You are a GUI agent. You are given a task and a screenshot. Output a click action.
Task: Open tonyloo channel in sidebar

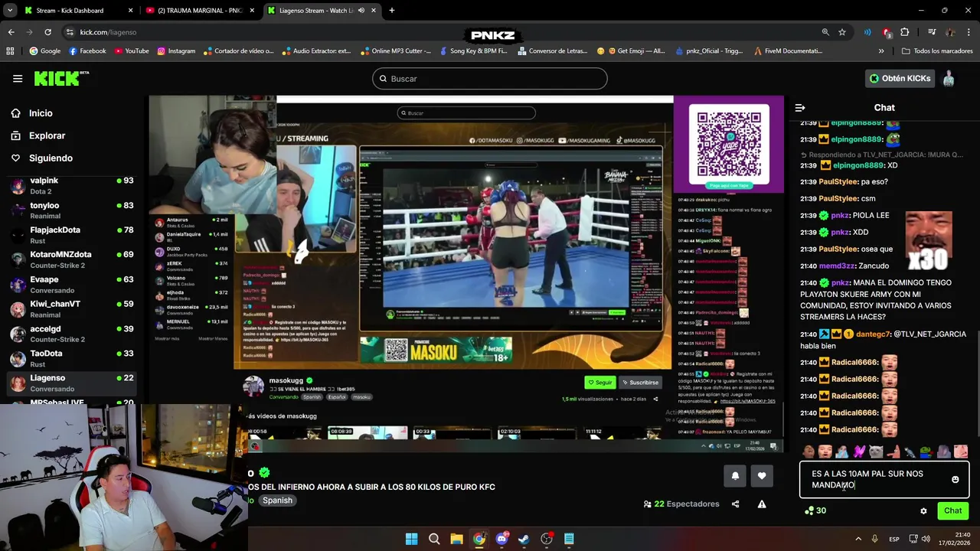71,210
